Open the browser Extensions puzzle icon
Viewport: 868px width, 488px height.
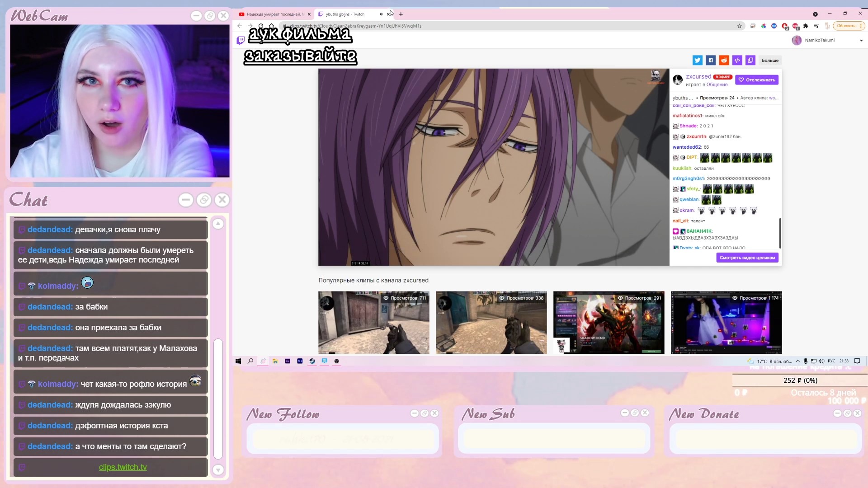[x=806, y=26]
